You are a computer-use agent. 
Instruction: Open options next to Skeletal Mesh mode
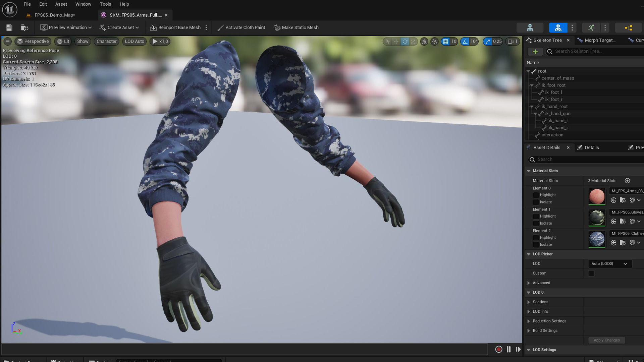[572, 27]
